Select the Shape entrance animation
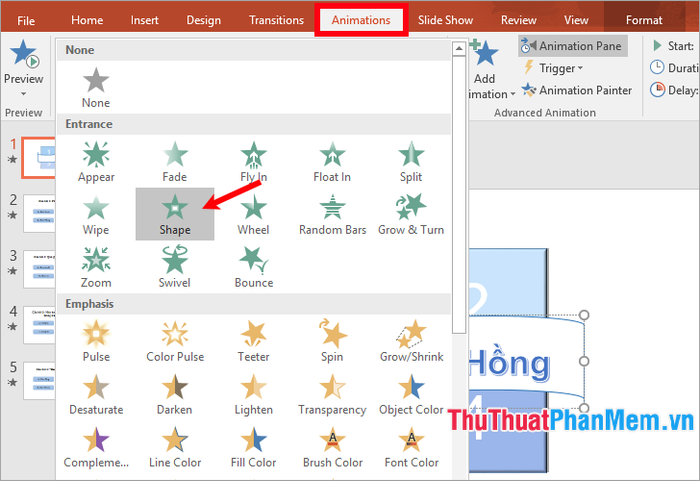 click(174, 213)
